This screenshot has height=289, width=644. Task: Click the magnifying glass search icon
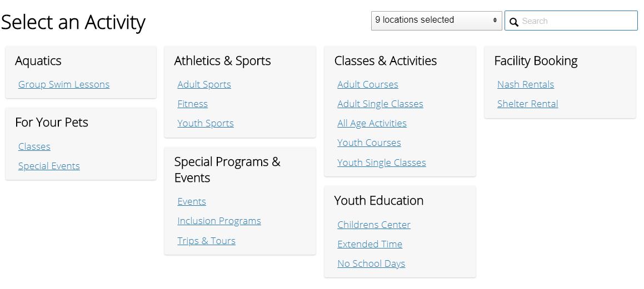coord(513,22)
